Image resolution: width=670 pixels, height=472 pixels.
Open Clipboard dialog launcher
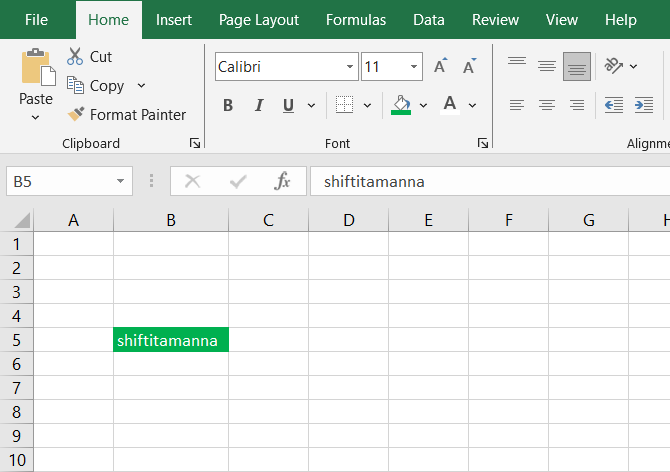point(195,144)
